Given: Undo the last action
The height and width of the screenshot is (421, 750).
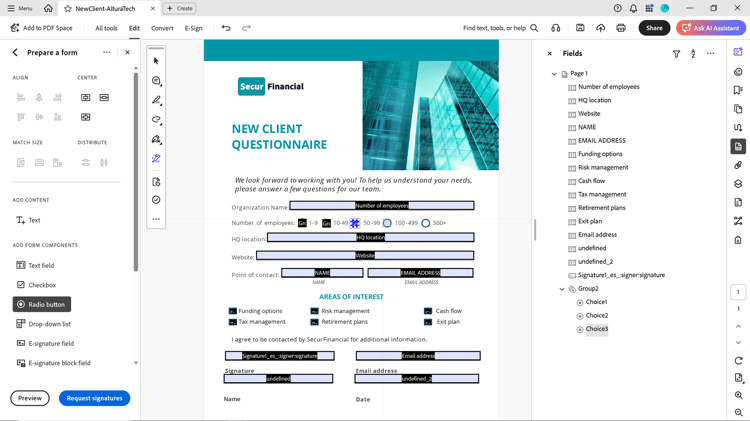Looking at the screenshot, I should (x=226, y=28).
